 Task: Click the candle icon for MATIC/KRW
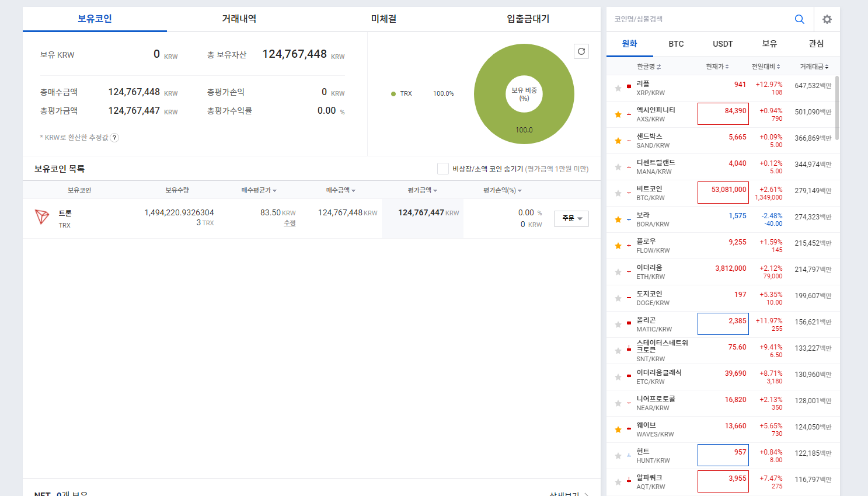tap(629, 323)
